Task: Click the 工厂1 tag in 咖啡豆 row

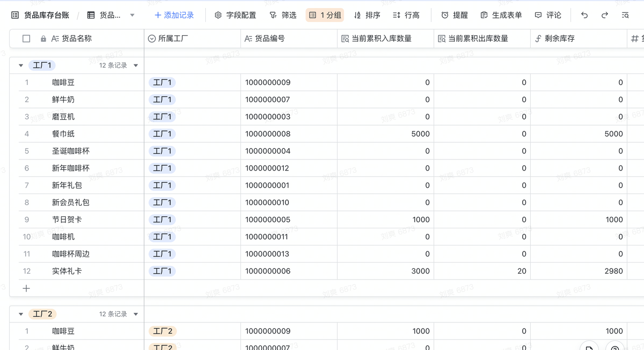Action: (x=162, y=82)
